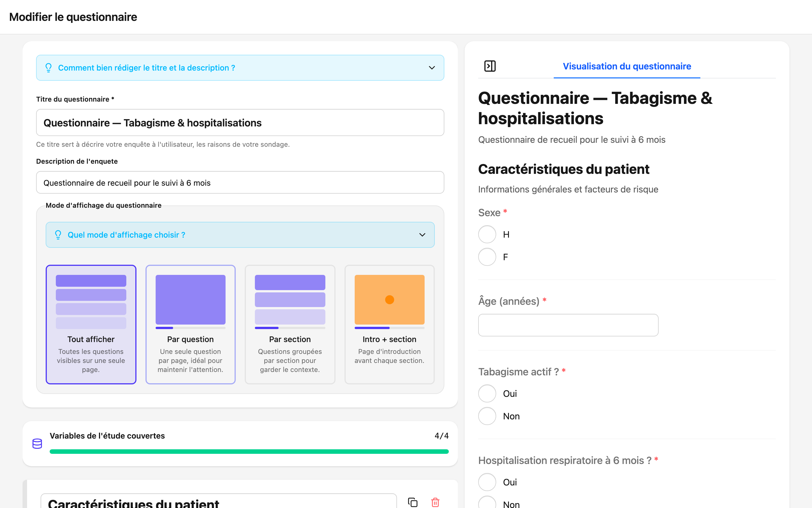Expand the display mode help chevron
The width and height of the screenshot is (812, 508).
422,235
